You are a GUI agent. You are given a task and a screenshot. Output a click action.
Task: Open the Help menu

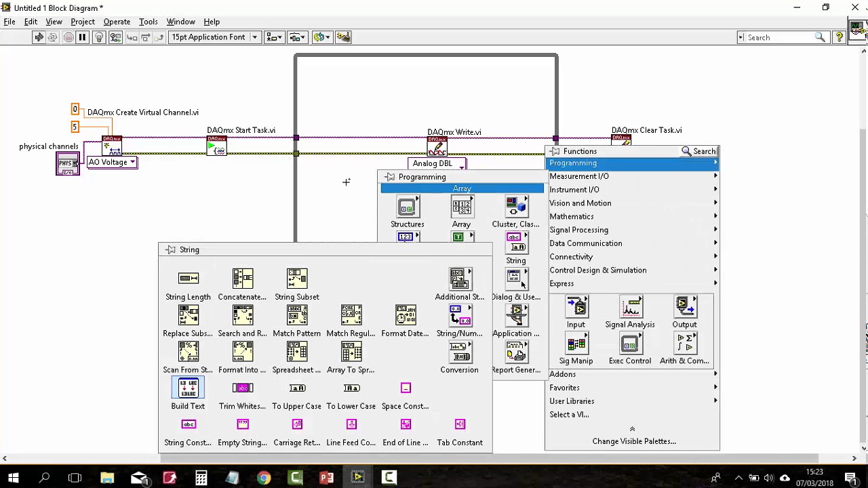[x=212, y=22]
